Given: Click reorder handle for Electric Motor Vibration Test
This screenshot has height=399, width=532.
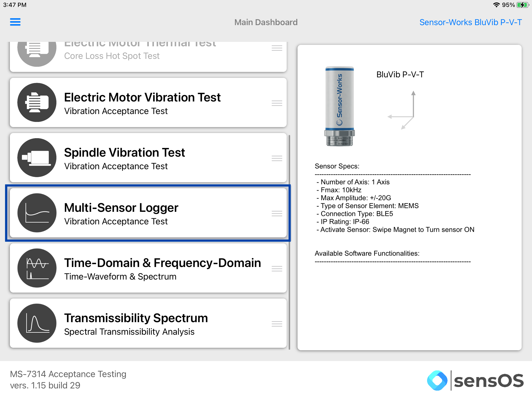Looking at the screenshot, I should tap(277, 103).
